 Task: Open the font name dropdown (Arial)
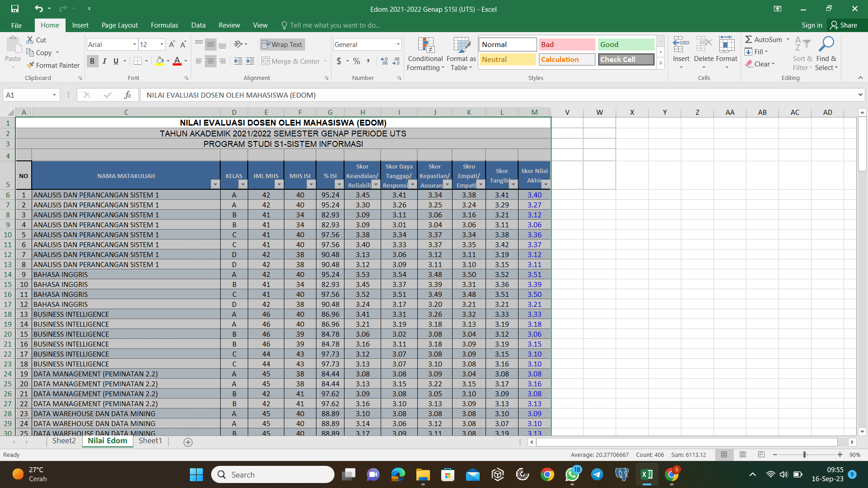(134, 44)
